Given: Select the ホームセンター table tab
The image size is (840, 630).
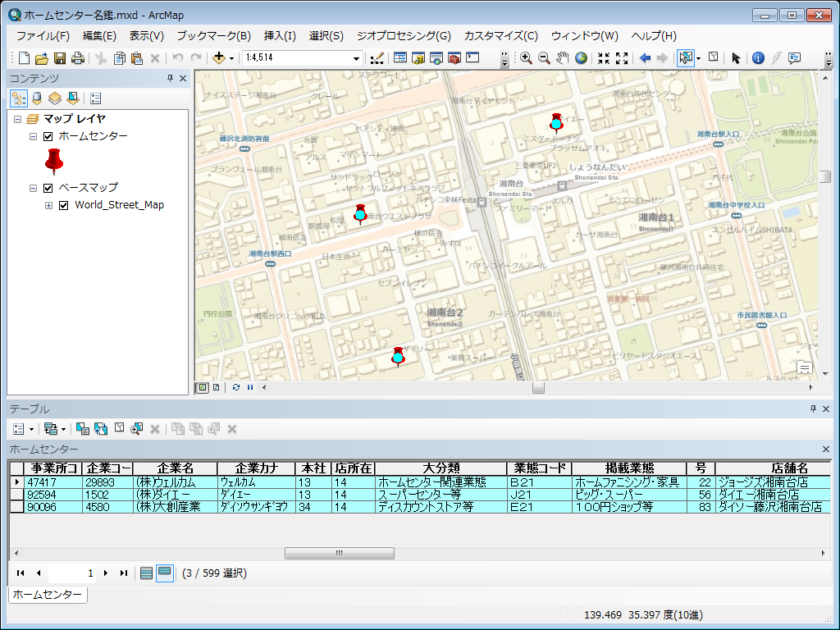Looking at the screenshot, I should click(47, 594).
